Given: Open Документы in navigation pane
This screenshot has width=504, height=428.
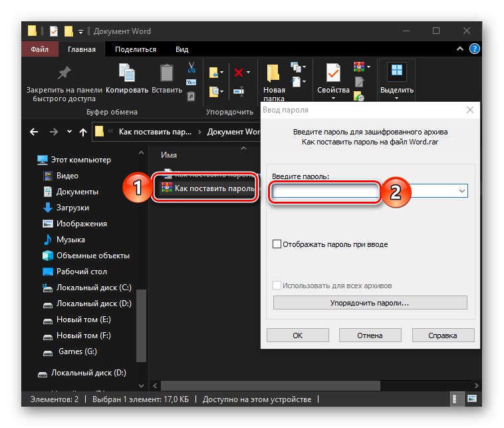Looking at the screenshot, I should pos(71,192).
